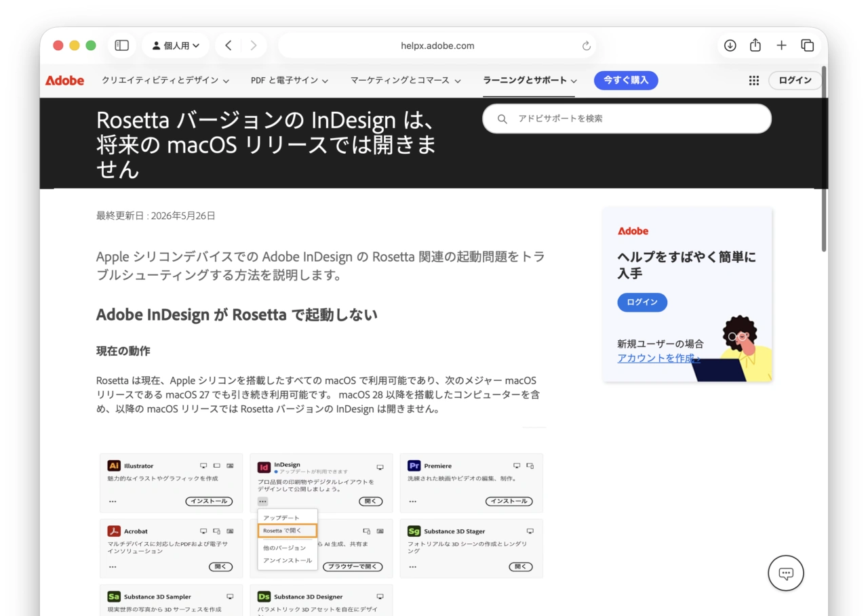Click the Premiere Pr app icon
This screenshot has width=868, height=616.
pyautogui.click(x=414, y=466)
